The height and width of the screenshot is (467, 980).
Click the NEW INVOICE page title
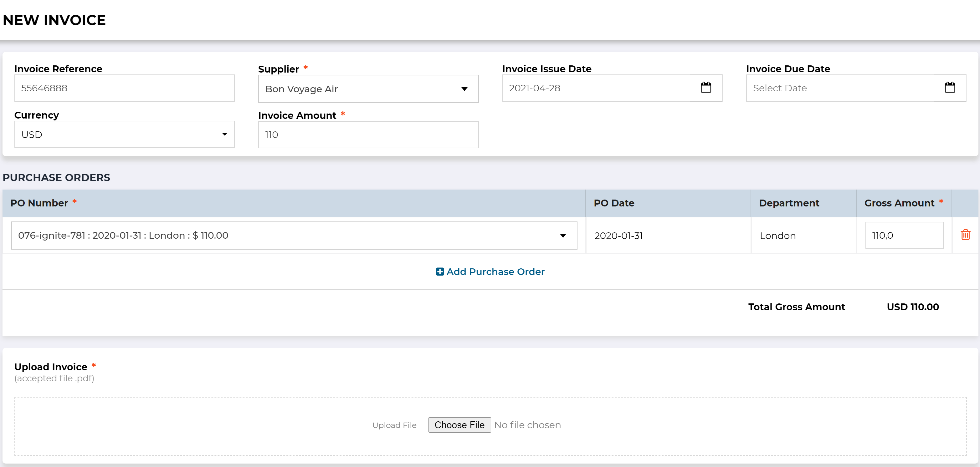(54, 20)
